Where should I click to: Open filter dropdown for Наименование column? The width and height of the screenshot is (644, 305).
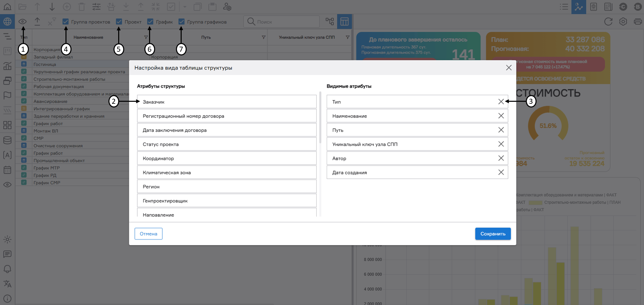click(x=146, y=37)
